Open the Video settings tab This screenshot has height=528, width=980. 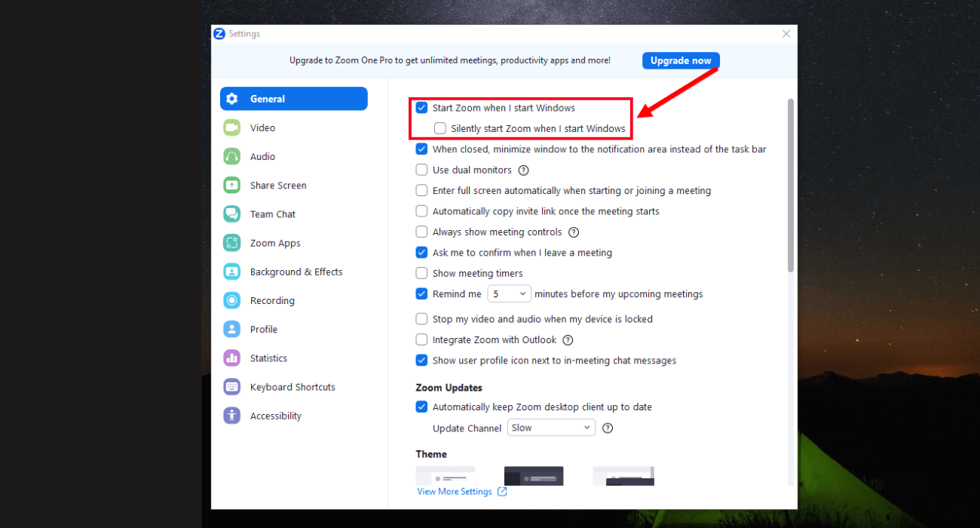[x=294, y=127]
